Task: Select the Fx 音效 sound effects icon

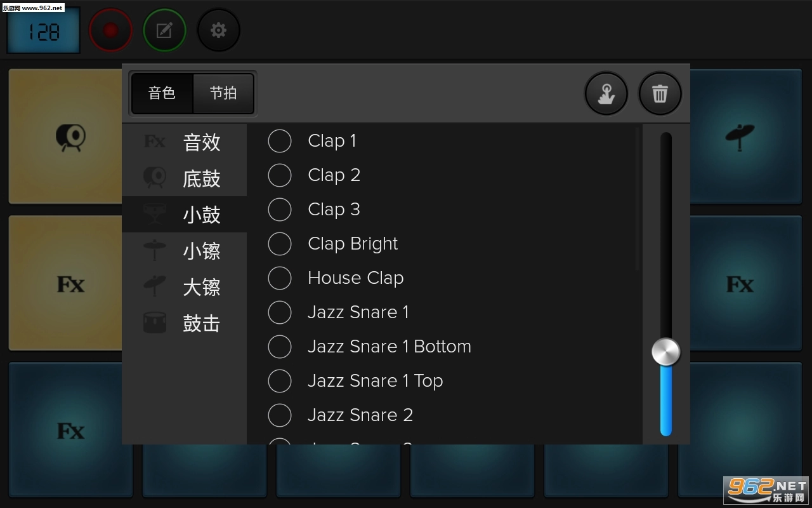Action: pyautogui.click(x=154, y=142)
